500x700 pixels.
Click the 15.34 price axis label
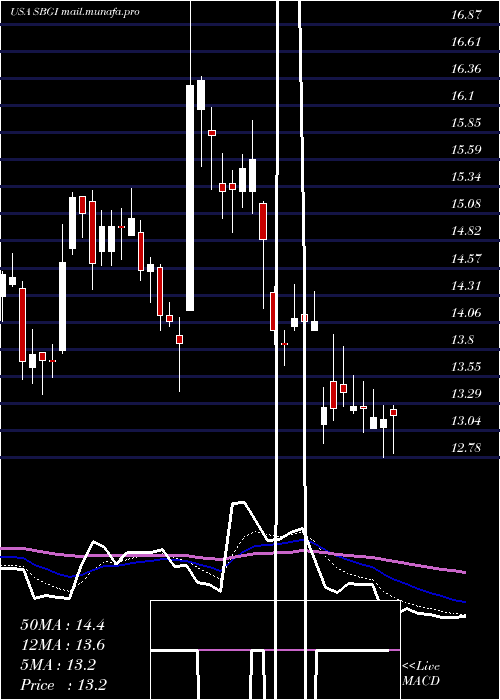466,177
